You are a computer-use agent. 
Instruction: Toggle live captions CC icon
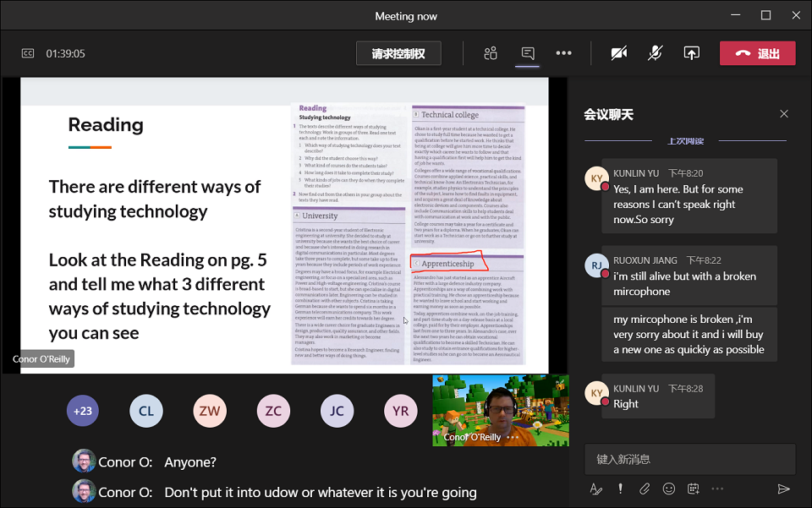28,53
